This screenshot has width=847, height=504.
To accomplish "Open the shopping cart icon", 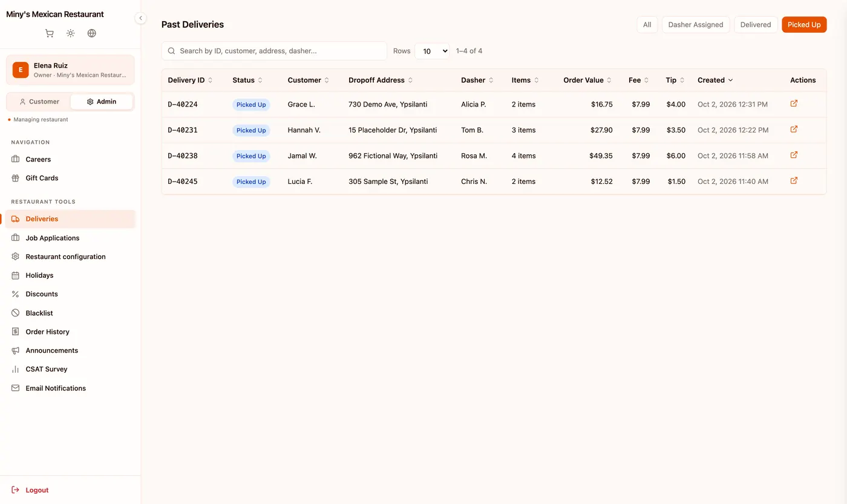I will click(x=50, y=33).
